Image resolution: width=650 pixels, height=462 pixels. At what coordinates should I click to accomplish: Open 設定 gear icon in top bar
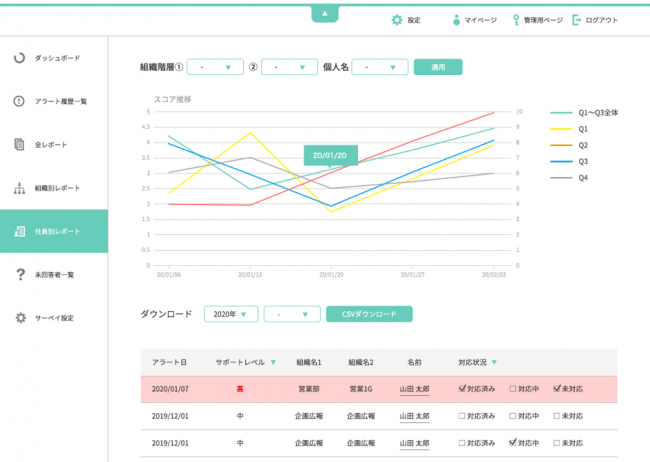click(x=397, y=20)
